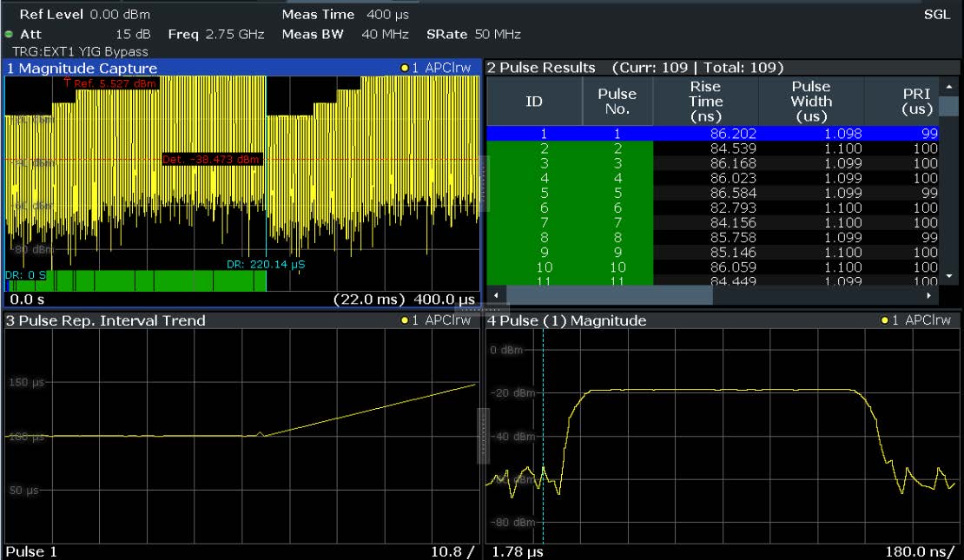This screenshot has height=560, width=964.
Task: Activate the Pulse Results window title
Action: [x=541, y=68]
